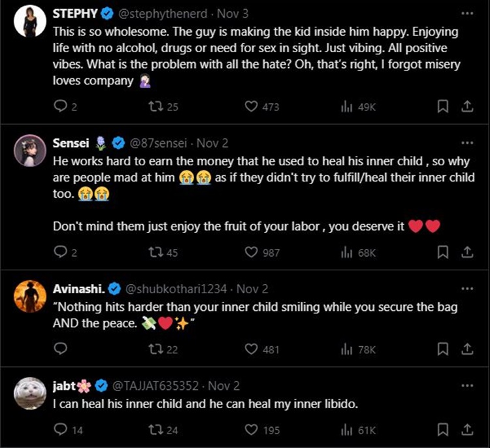490x448 pixels.
Task: View analytics for jabt's tweet
Action: 347,430
